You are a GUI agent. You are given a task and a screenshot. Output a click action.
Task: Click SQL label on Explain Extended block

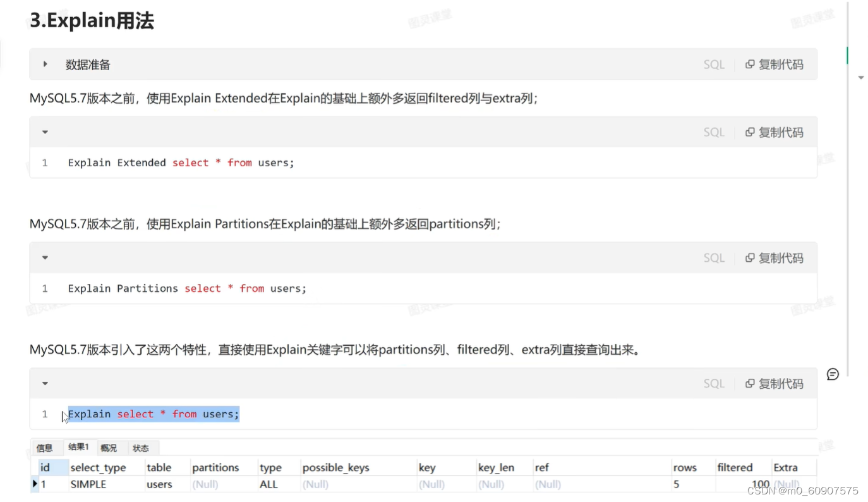(x=714, y=132)
